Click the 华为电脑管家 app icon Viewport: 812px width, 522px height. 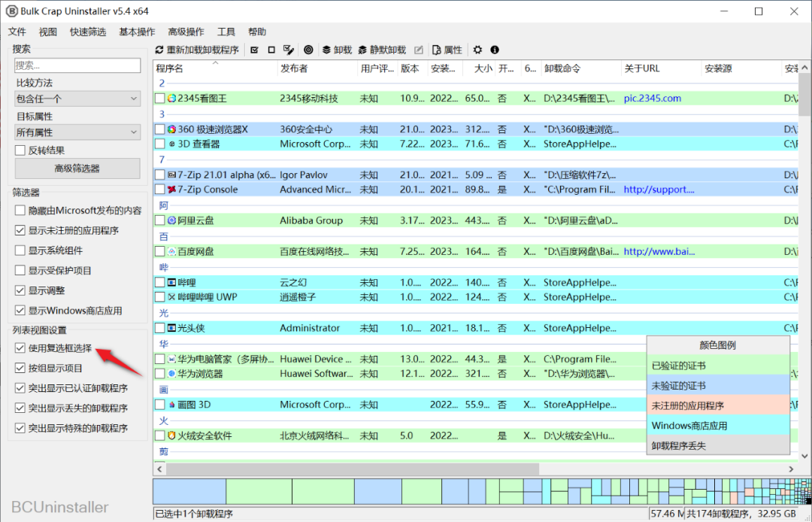click(172, 359)
